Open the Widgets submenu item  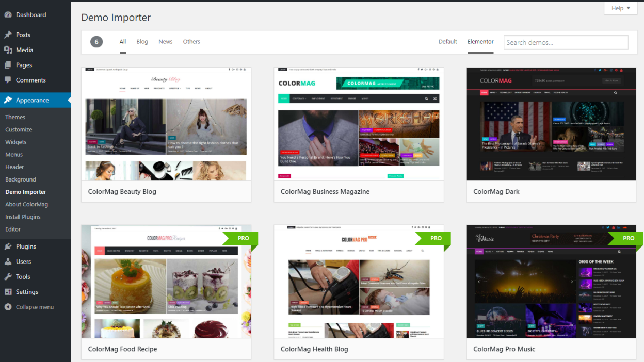[16, 142]
